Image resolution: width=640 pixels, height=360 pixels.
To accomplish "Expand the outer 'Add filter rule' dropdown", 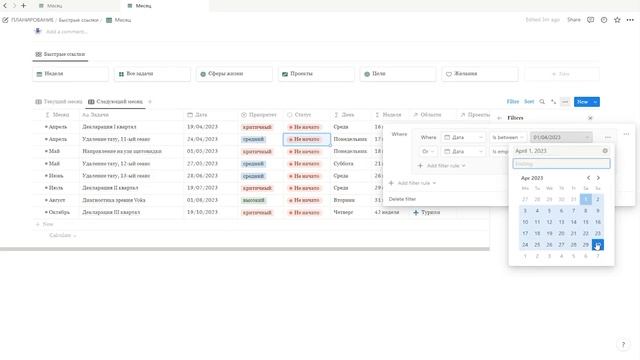I will tap(413, 183).
